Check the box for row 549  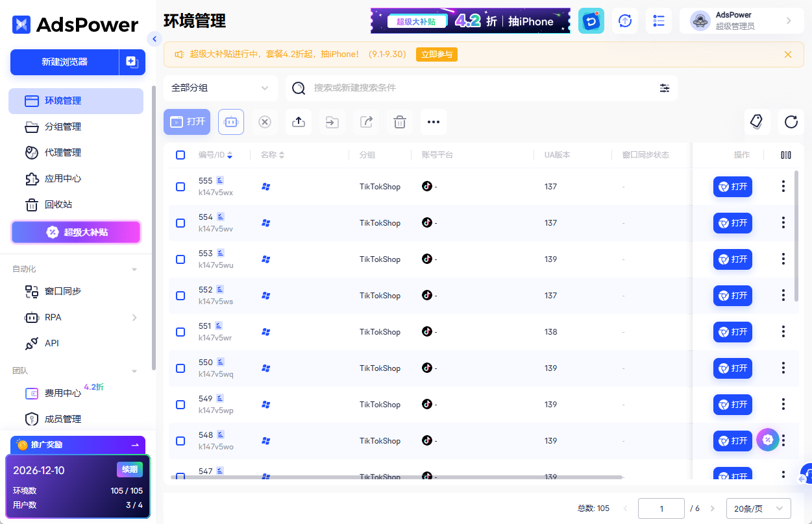pyautogui.click(x=180, y=405)
